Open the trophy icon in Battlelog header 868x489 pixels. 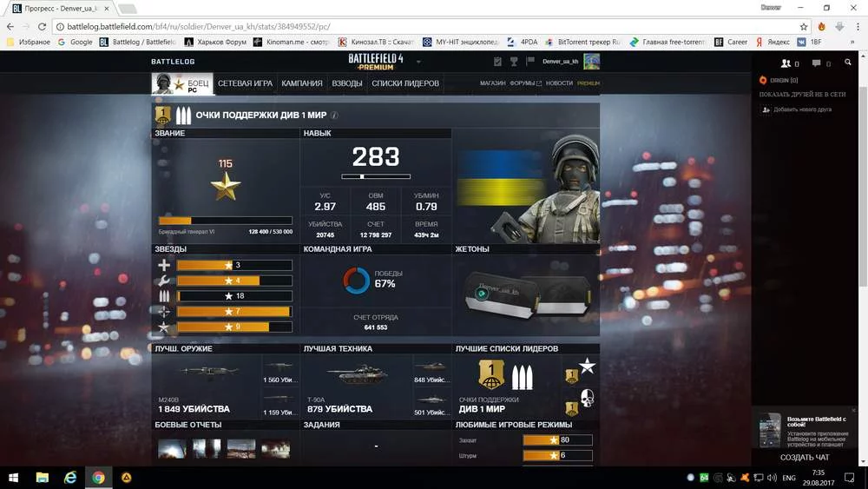click(x=514, y=62)
